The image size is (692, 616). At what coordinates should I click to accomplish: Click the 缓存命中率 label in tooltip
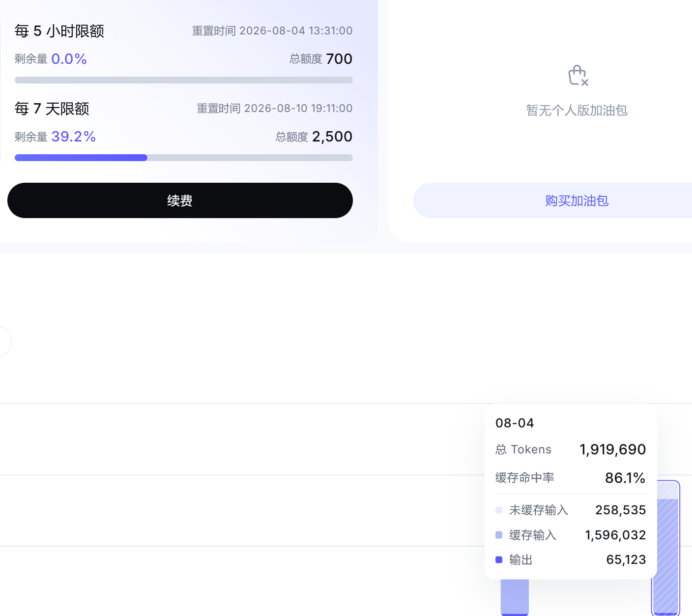tap(525, 477)
